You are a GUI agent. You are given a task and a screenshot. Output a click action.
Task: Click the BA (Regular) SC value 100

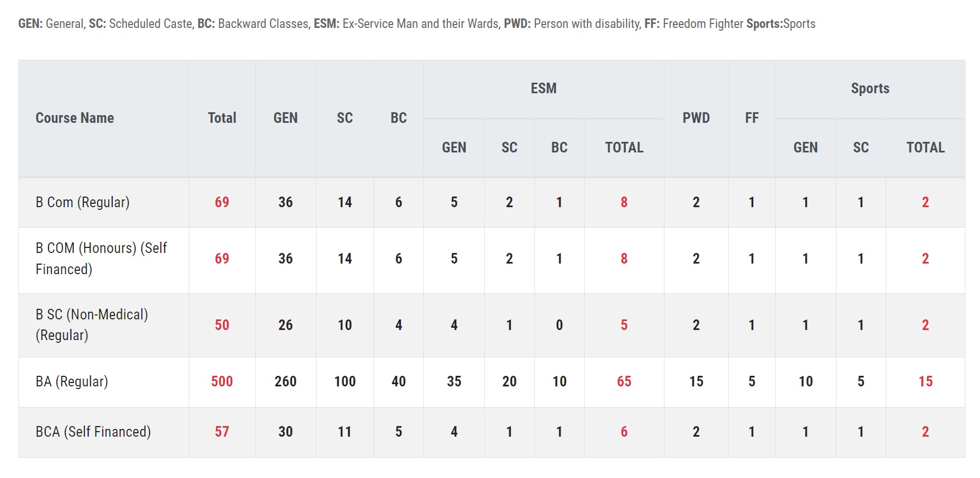tap(345, 381)
